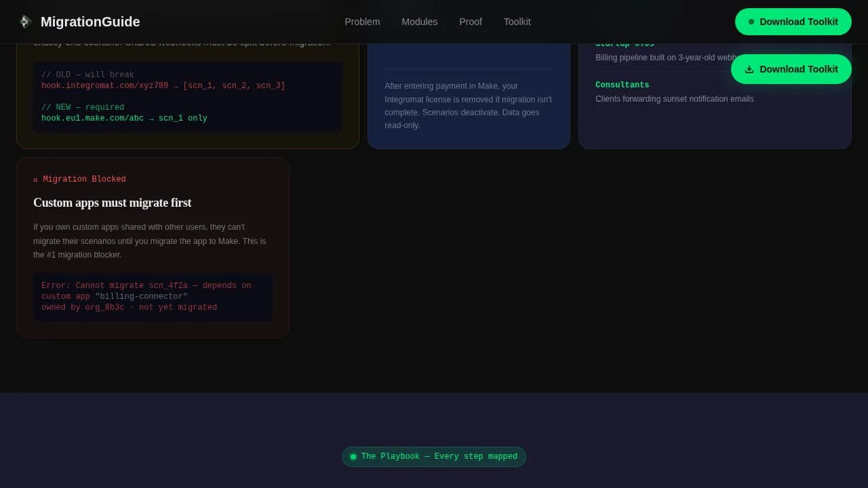The width and height of the screenshot is (868, 488).
Task: Click the header Download Toolkit button
Action: [793, 22]
